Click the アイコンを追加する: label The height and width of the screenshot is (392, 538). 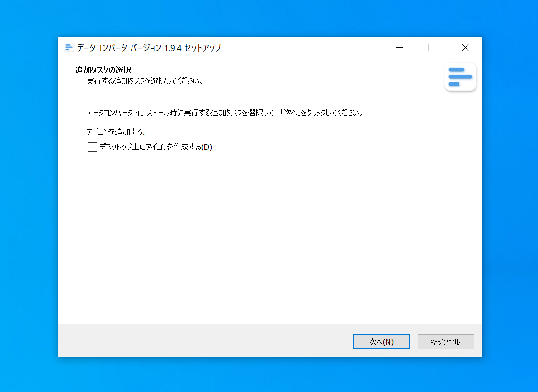pos(115,132)
